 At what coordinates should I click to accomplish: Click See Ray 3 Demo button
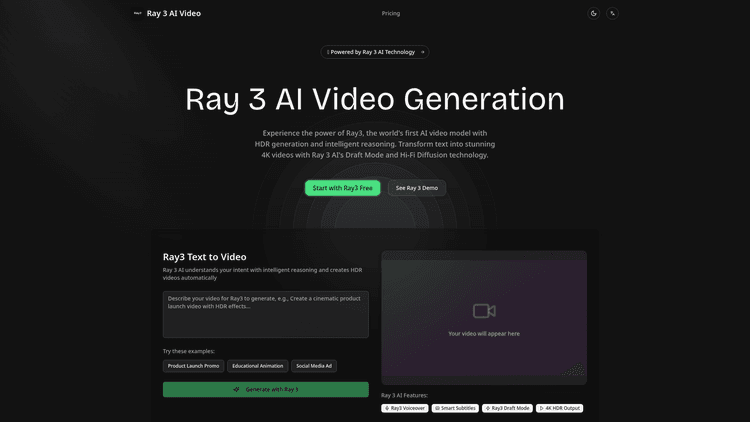point(416,188)
